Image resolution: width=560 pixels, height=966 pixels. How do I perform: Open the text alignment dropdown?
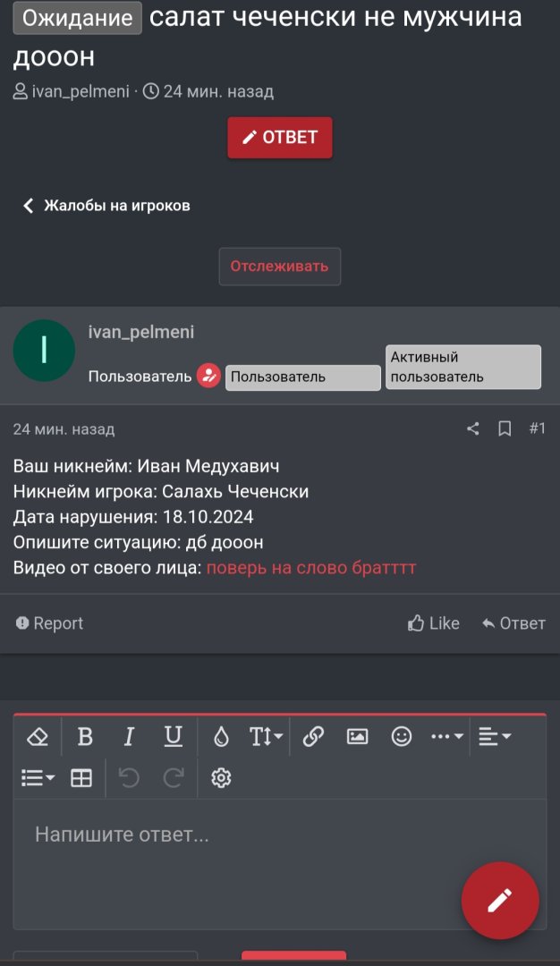494,736
